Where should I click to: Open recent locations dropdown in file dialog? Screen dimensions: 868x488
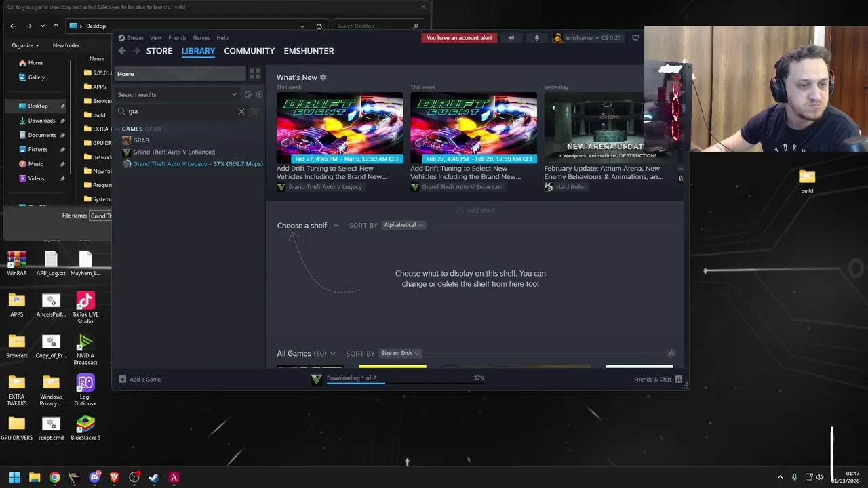click(42, 26)
